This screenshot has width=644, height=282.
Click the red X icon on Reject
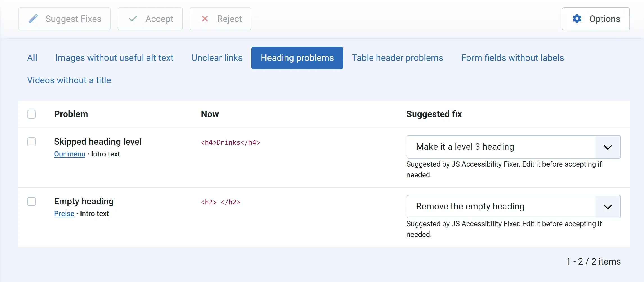[205, 19]
